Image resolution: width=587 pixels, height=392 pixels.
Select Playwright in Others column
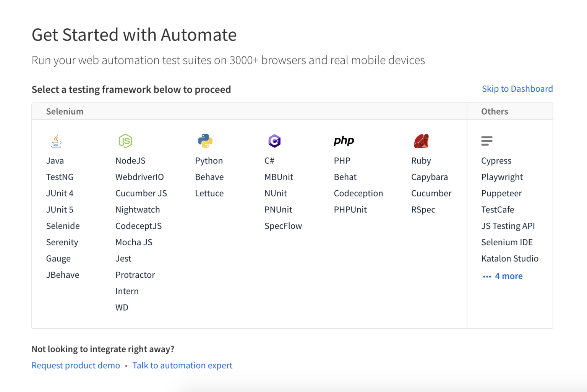point(502,177)
